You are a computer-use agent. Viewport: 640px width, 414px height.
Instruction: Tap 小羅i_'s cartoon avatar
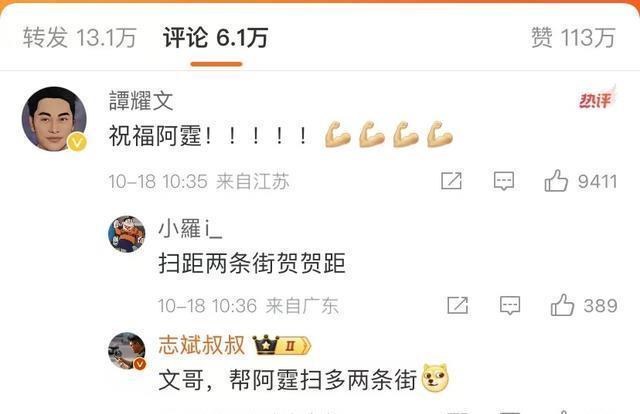click(127, 234)
